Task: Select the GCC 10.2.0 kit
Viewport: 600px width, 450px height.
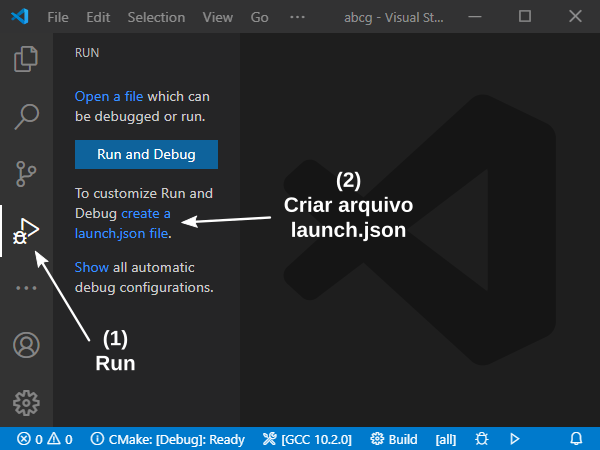Action: [x=307, y=439]
